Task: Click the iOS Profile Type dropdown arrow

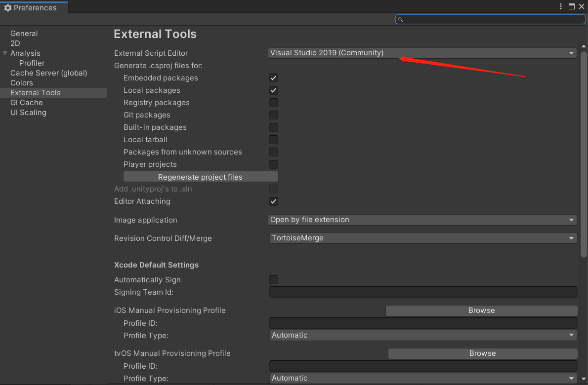Action: (571, 335)
